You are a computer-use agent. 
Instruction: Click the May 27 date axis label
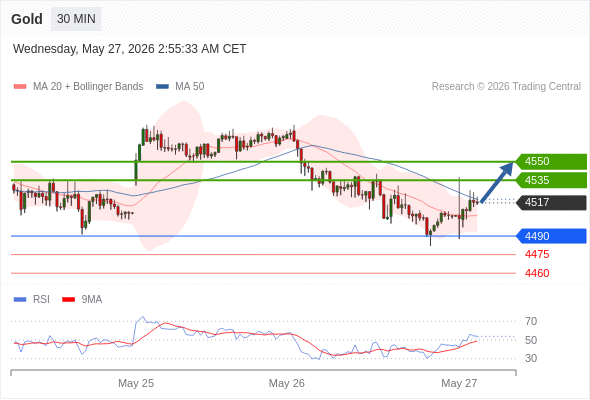click(459, 383)
